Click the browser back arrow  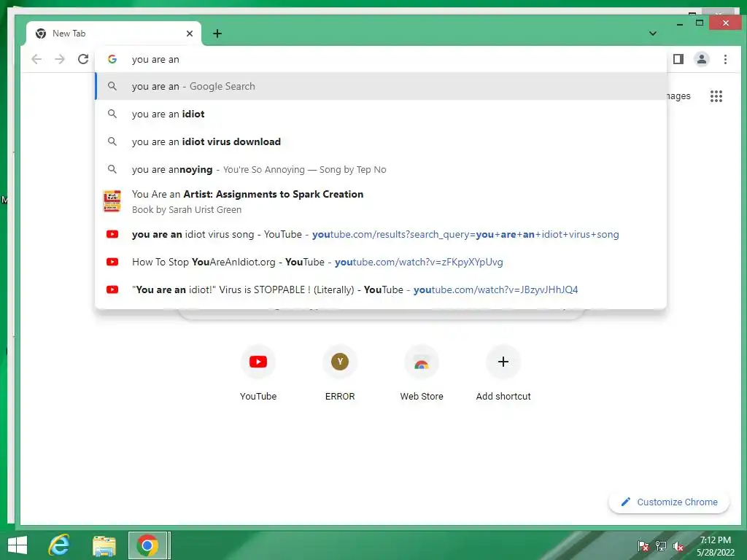(x=36, y=59)
